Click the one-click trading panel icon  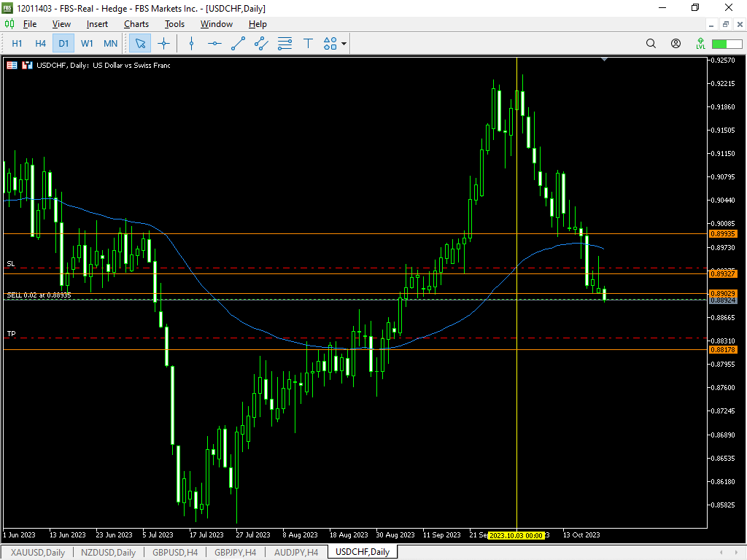pos(27,65)
